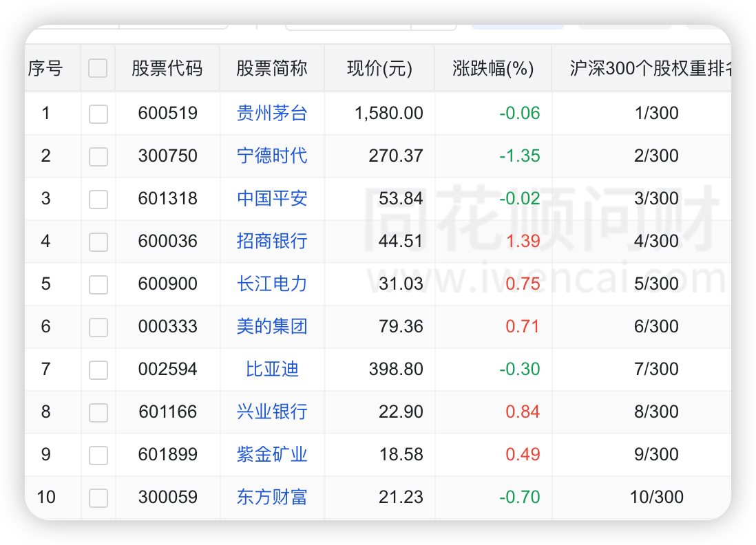Tick the checkbox beside 601899 紫金矿业

coord(98,456)
